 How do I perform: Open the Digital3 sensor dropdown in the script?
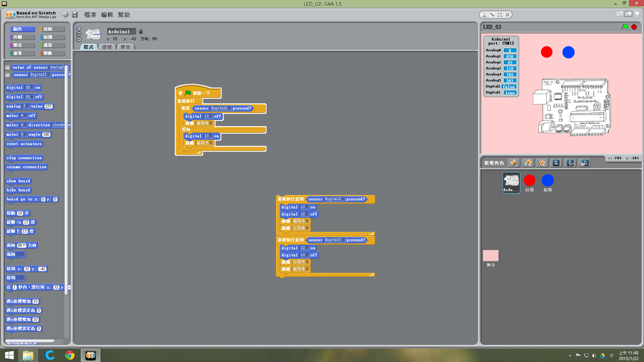(343, 240)
